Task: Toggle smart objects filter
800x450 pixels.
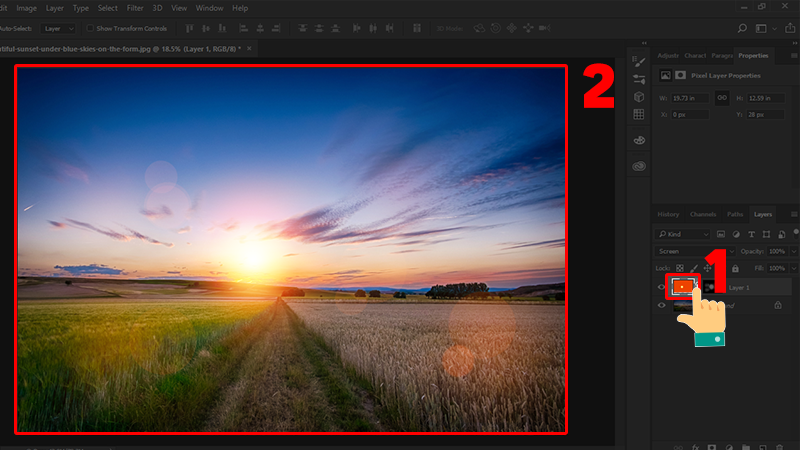Action: tap(782, 234)
